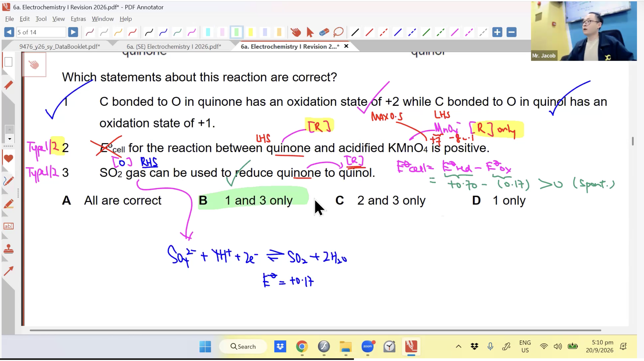
Task: Select sidebar text box tool
Action: point(8,226)
